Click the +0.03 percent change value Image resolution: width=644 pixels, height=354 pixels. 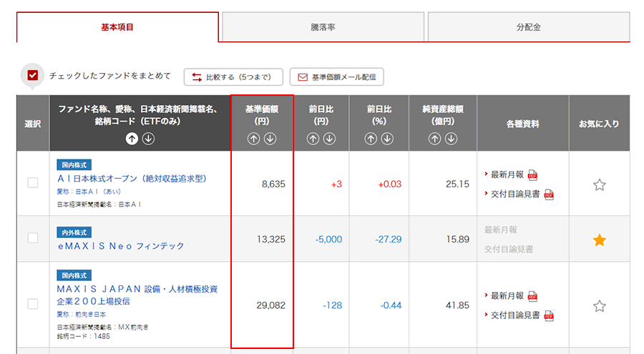[x=389, y=184]
